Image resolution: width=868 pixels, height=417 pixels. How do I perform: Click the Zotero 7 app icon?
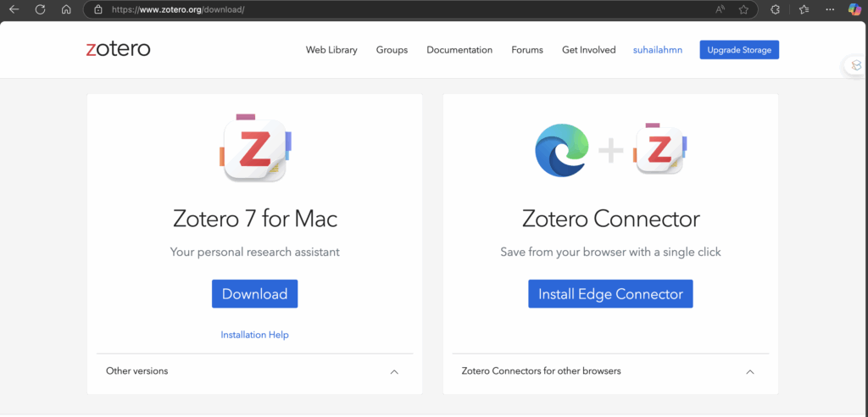point(254,148)
